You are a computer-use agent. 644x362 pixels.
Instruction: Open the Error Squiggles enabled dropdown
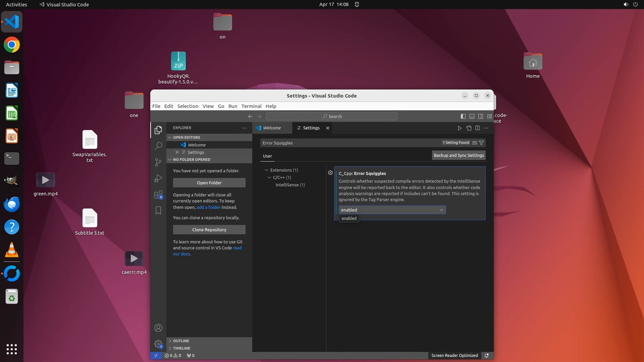click(x=392, y=210)
